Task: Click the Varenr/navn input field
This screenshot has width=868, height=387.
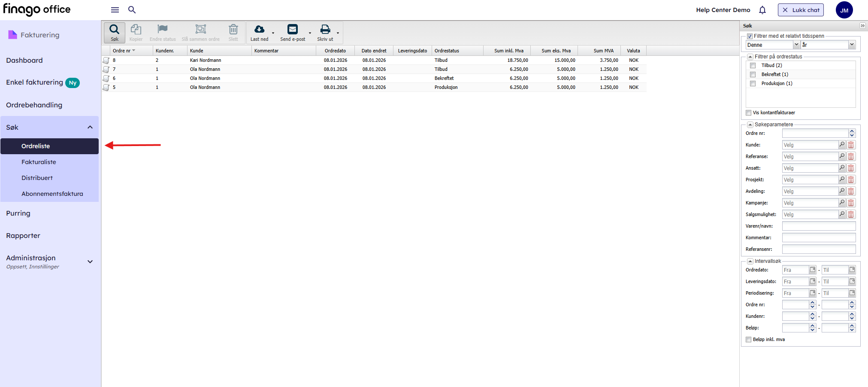Action: [818, 226]
